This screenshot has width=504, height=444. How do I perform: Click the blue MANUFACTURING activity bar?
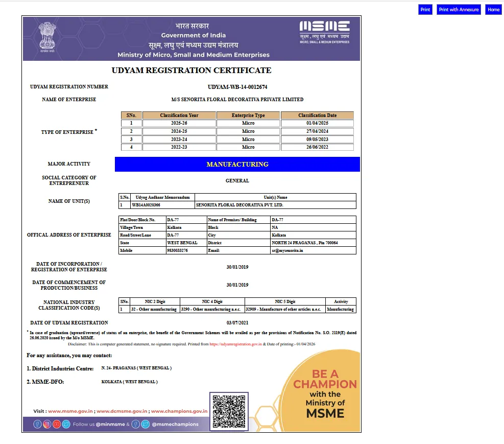tap(237, 165)
